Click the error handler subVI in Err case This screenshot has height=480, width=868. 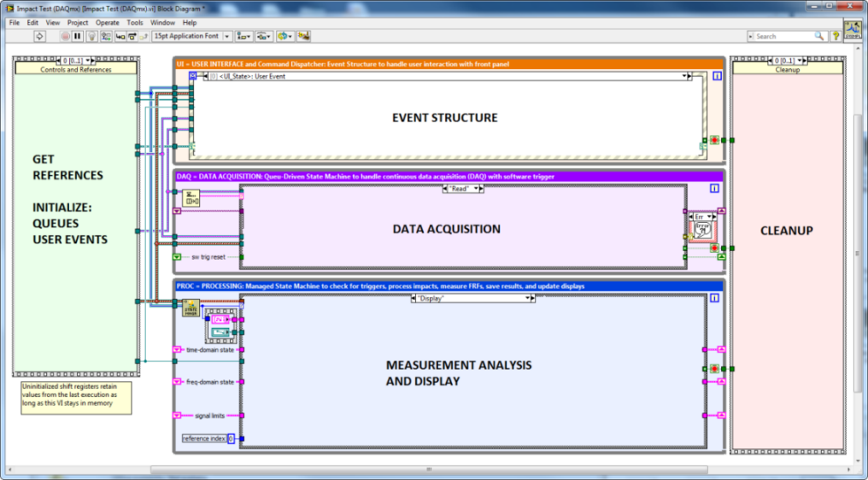(x=702, y=231)
